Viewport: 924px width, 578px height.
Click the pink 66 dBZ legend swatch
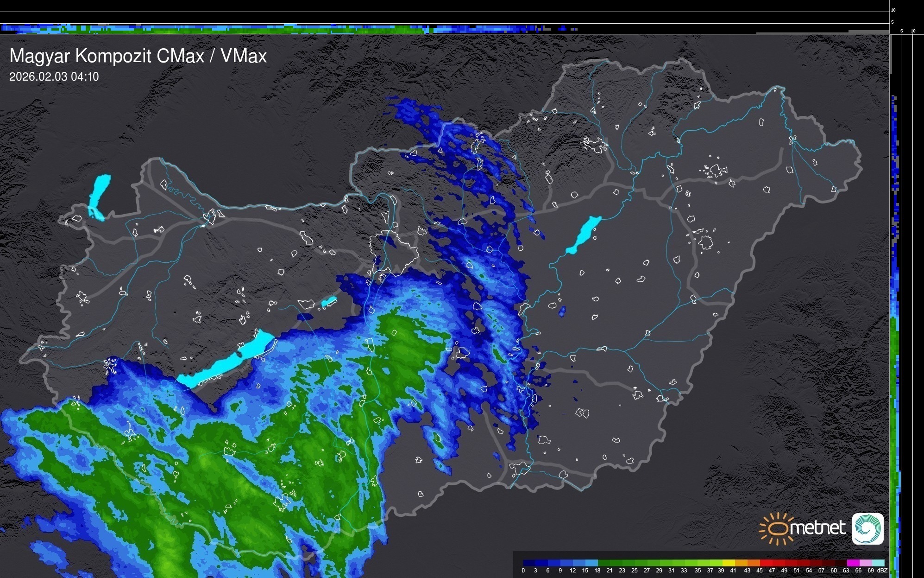point(866,563)
